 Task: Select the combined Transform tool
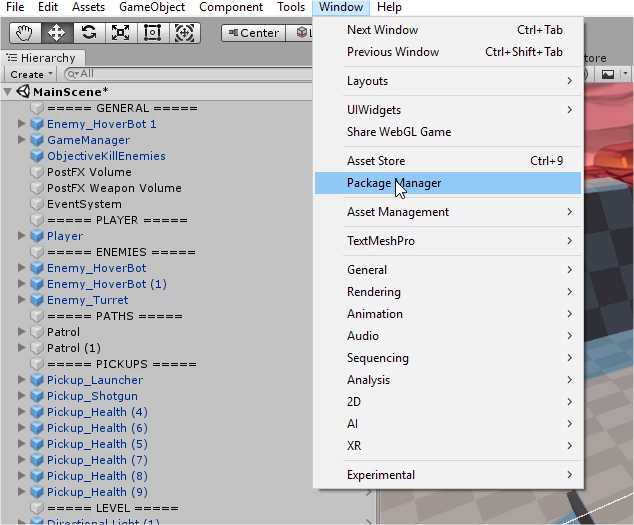coord(184,33)
